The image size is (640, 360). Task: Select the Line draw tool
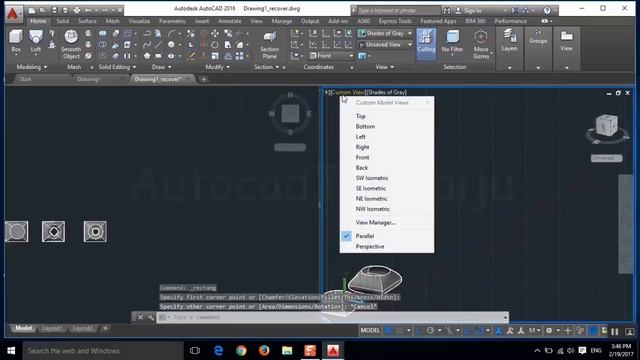(158, 44)
